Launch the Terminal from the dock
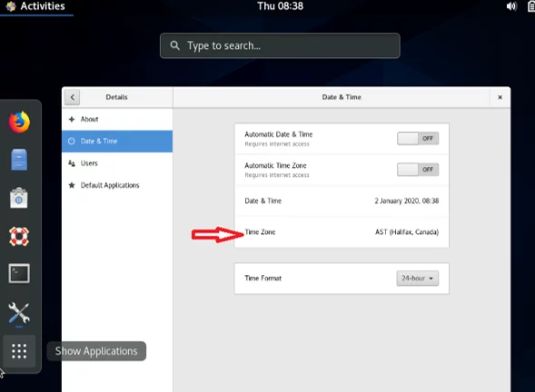The height and width of the screenshot is (392, 535). tap(19, 273)
